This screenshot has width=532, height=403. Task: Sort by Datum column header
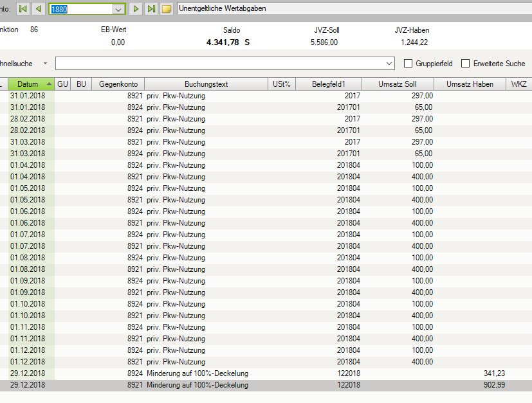pos(32,84)
